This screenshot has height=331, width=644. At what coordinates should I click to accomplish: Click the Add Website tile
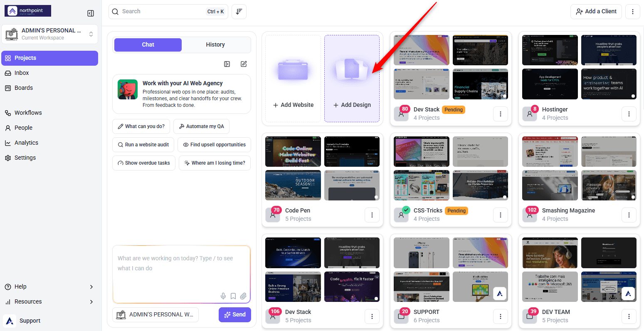pyautogui.click(x=293, y=79)
